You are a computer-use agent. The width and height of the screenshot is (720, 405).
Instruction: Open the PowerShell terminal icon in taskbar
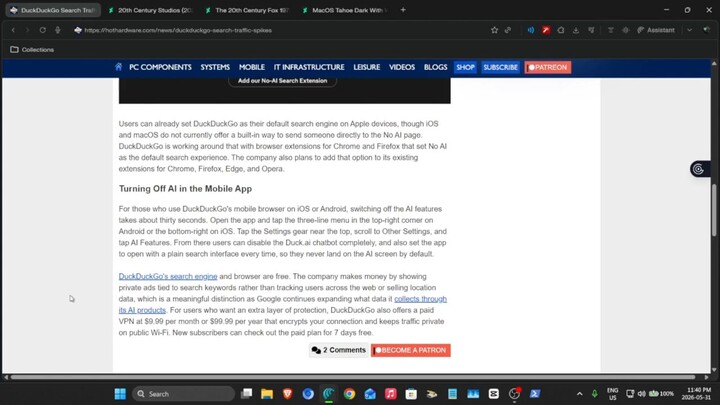tap(535, 394)
